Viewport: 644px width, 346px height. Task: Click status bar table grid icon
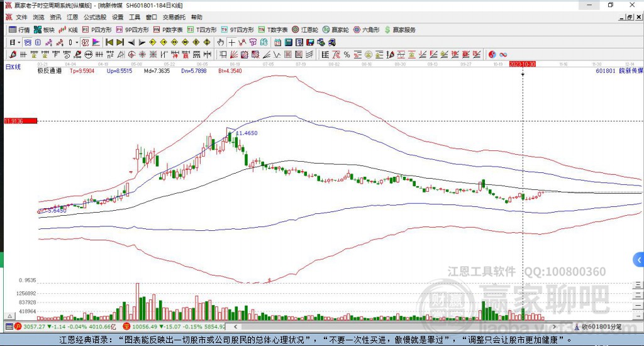9,326
